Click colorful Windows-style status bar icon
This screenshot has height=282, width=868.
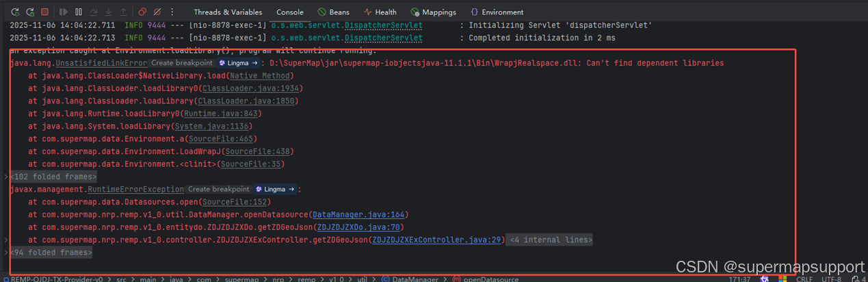point(782,279)
